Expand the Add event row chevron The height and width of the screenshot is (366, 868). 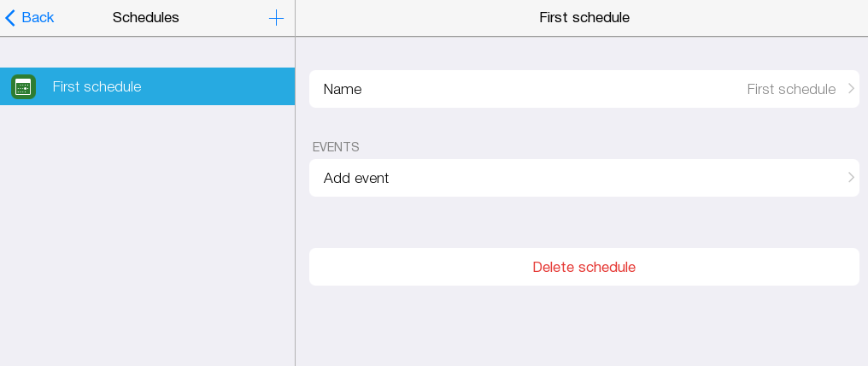(x=851, y=178)
